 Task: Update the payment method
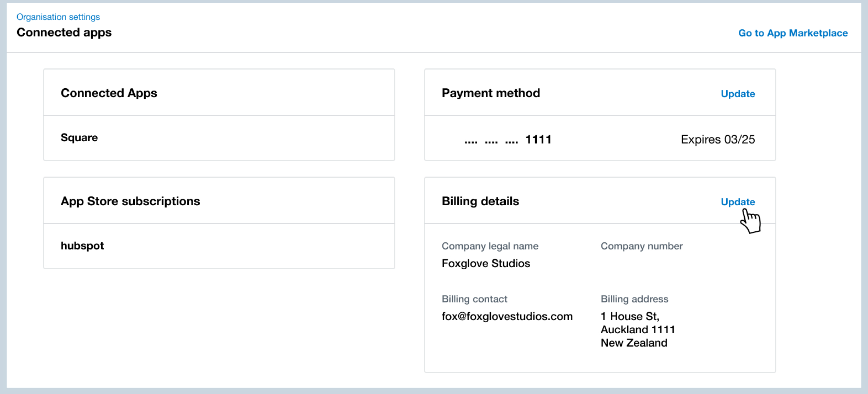tap(737, 94)
